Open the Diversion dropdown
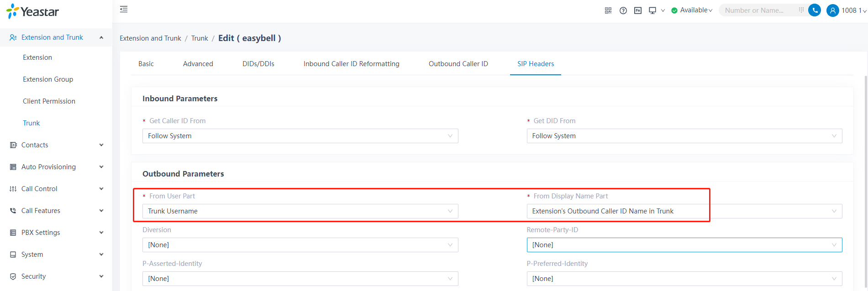 [300, 245]
